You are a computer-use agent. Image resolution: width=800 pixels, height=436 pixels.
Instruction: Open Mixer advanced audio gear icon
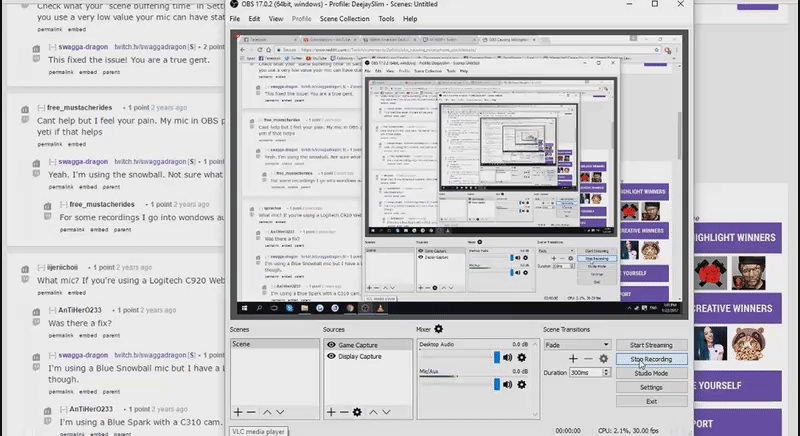[x=438, y=329]
